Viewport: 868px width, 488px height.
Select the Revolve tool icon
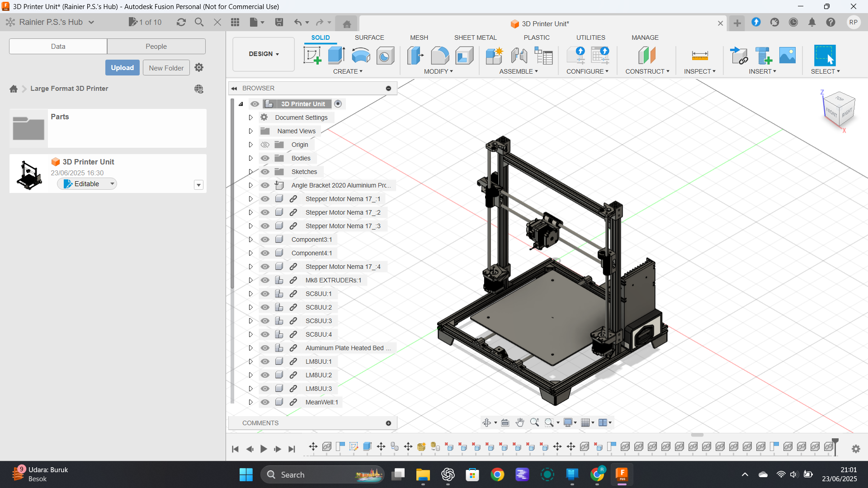pos(361,56)
